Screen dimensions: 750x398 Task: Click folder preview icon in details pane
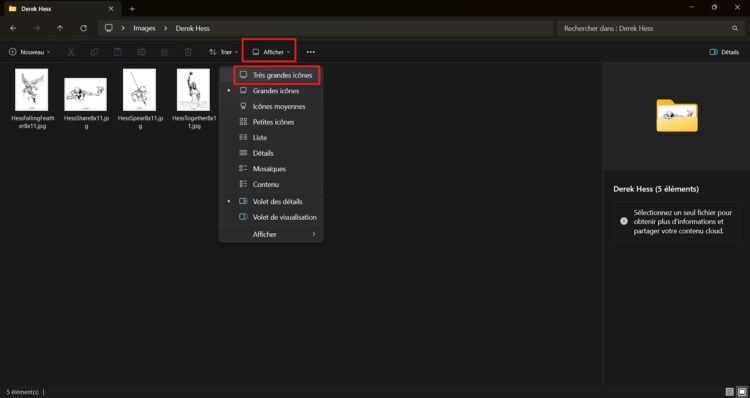[677, 115]
